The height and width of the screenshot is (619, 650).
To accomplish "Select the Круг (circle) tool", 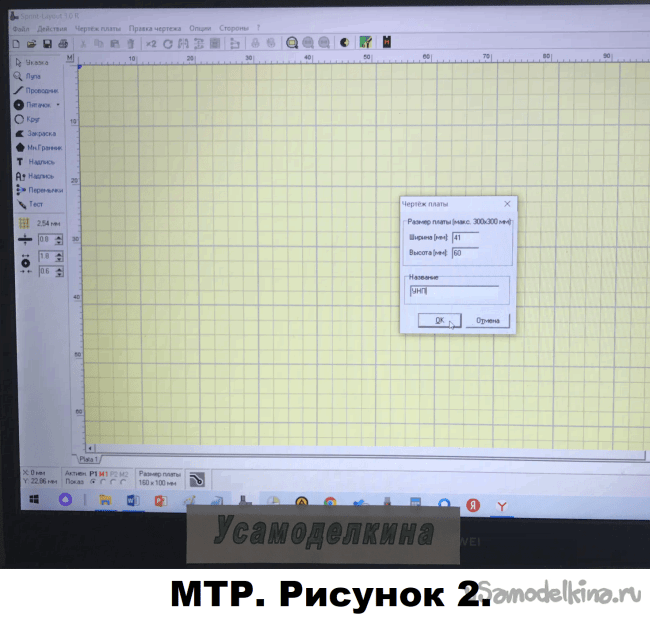I will (x=30, y=118).
